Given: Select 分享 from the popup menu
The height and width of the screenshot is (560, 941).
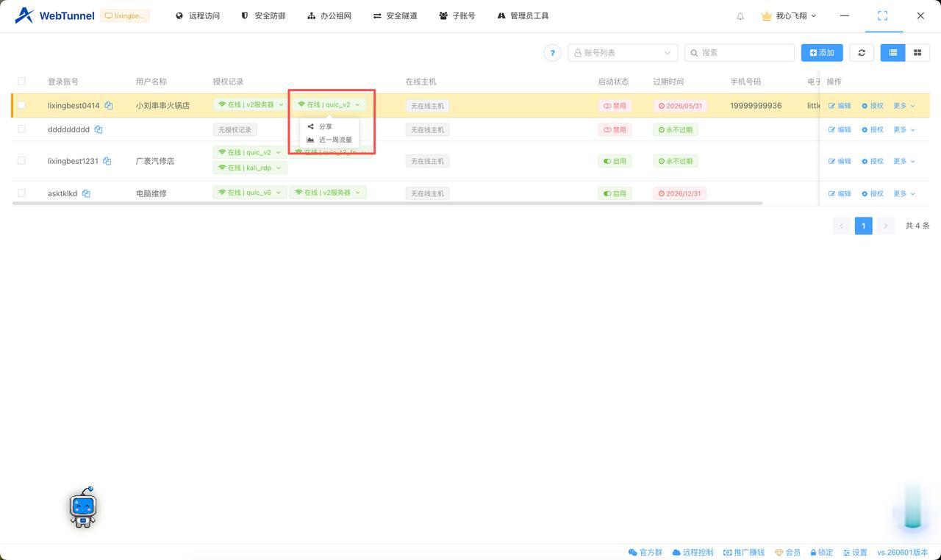Looking at the screenshot, I should pyautogui.click(x=329, y=126).
